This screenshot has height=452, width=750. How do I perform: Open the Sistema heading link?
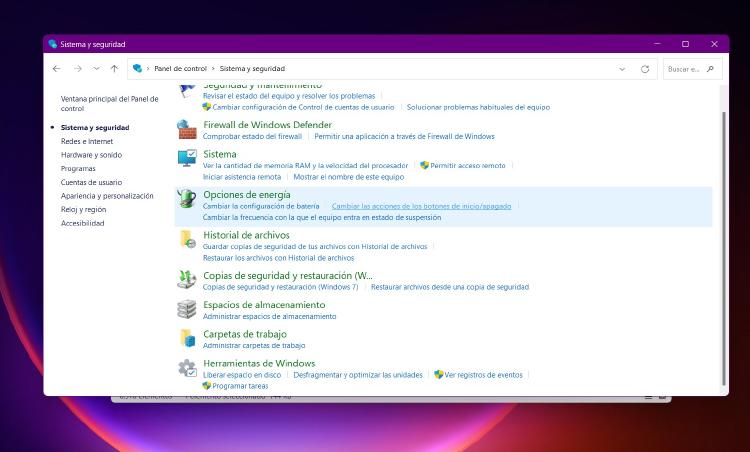[220, 154]
